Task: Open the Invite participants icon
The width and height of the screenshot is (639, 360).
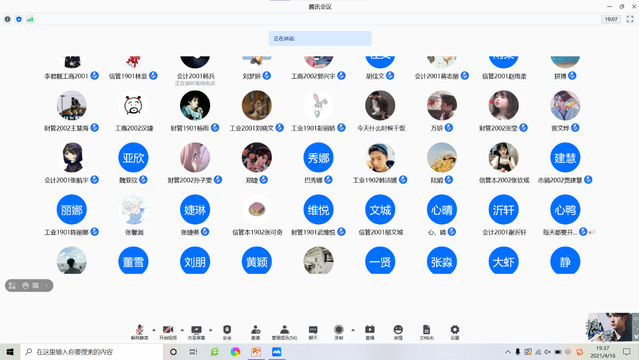Action: pyautogui.click(x=256, y=332)
